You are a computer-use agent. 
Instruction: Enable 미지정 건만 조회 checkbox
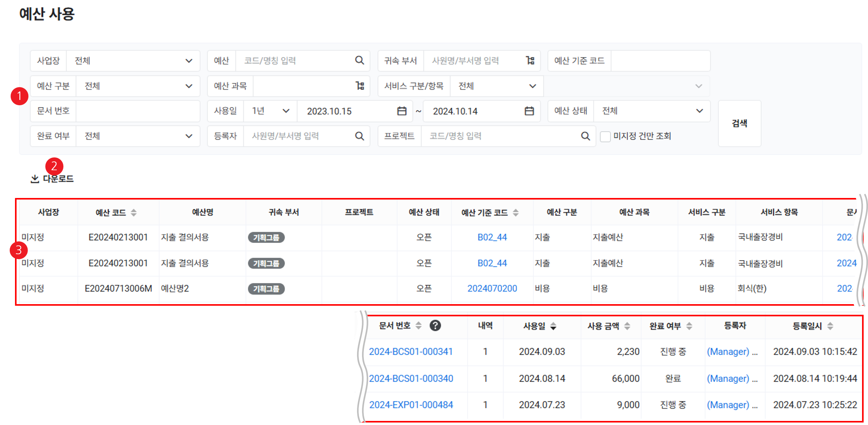tap(605, 136)
